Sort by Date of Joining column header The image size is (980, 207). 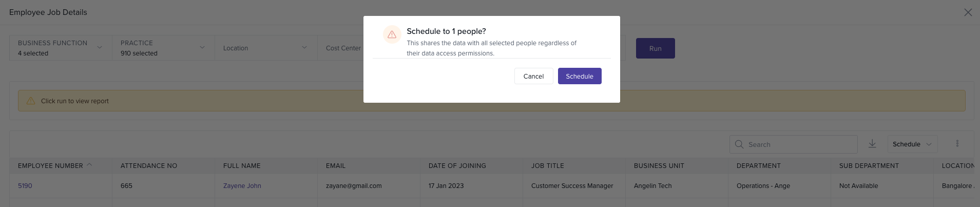tap(457, 166)
